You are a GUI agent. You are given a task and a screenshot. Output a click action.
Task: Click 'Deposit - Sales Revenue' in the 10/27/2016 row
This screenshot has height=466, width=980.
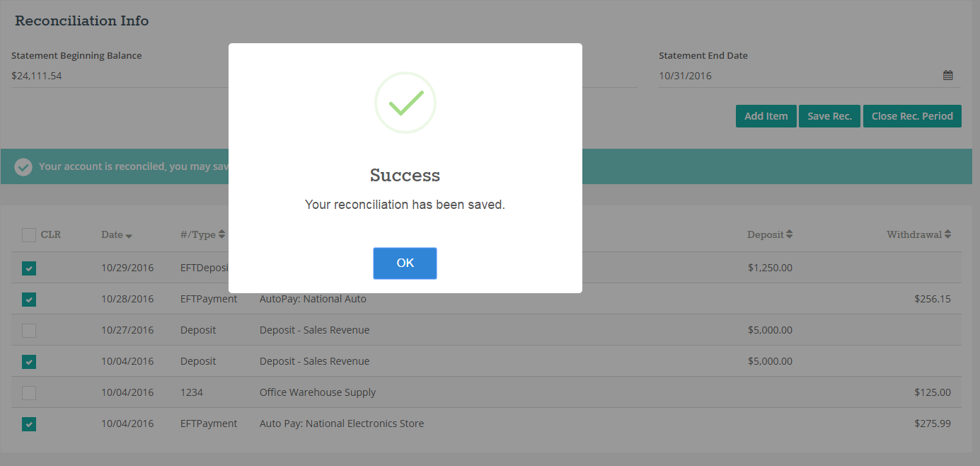coord(314,330)
